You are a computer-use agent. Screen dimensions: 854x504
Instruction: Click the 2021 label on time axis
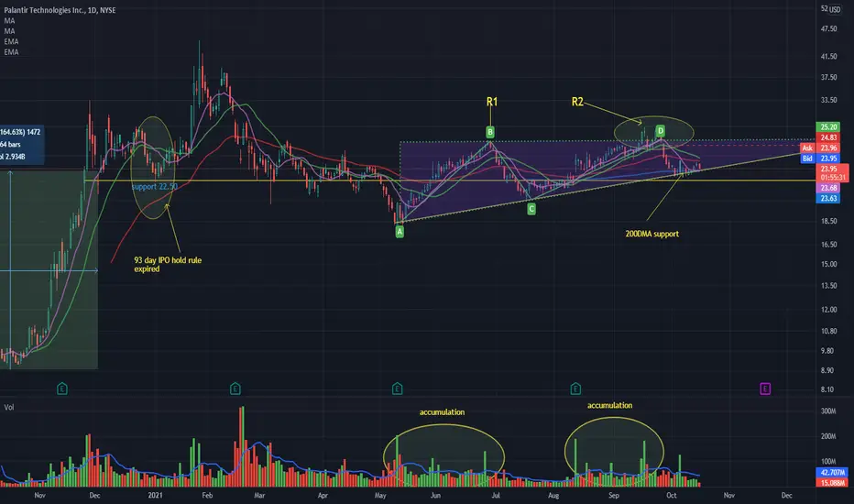[x=155, y=495]
